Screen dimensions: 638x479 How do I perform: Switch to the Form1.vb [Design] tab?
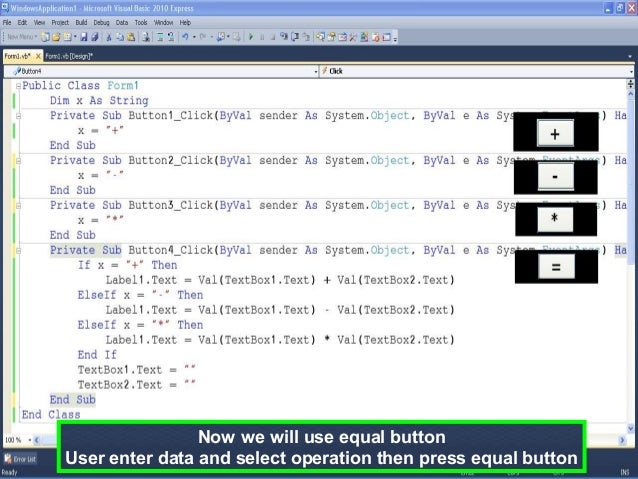click(x=69, y=56)
